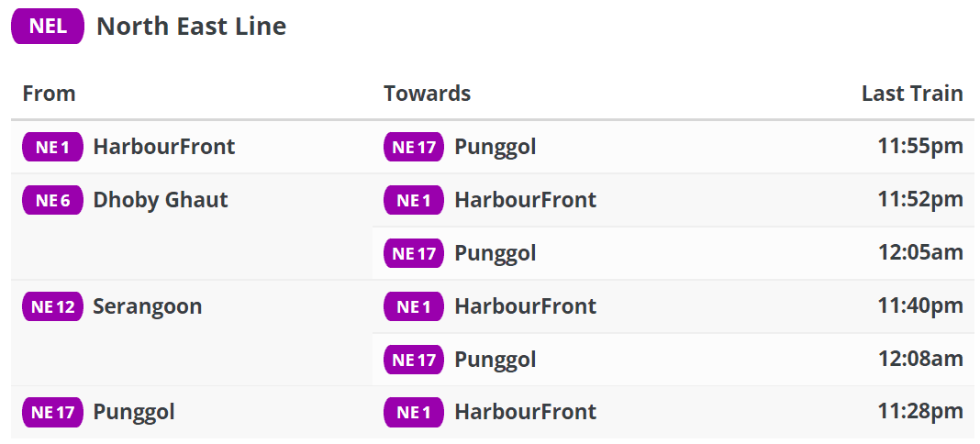This screenshot has width=980, height=444.
Task: Click NE1 destination badge in 11:40pm row
Action: tap(414, 306)
